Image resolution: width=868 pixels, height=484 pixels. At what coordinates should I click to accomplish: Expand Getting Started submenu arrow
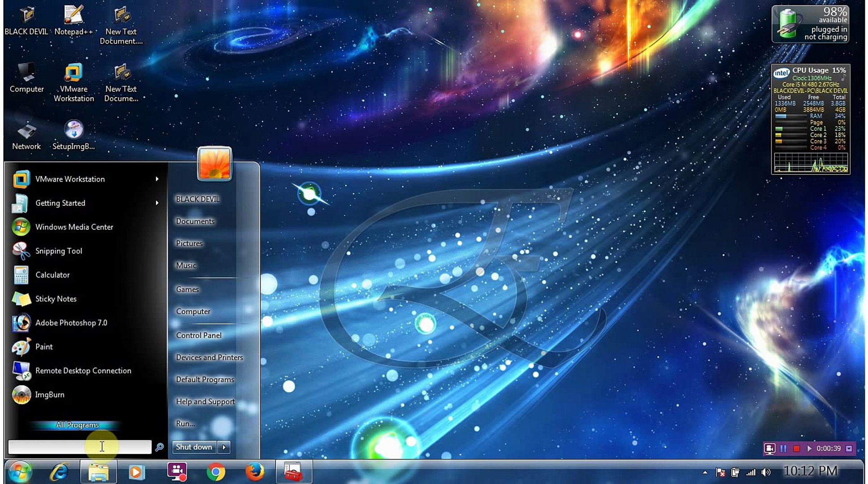tap(157, 203)
